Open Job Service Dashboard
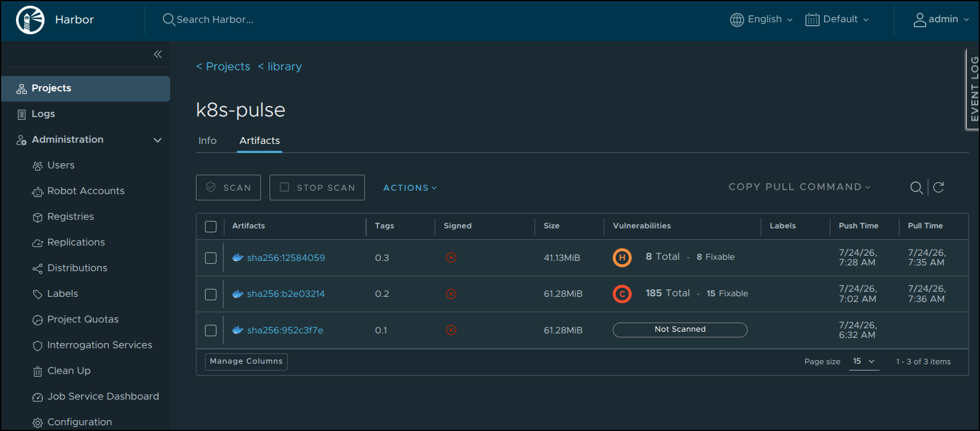Viewport: 980px width, 431px height. [x=95, y=396]
